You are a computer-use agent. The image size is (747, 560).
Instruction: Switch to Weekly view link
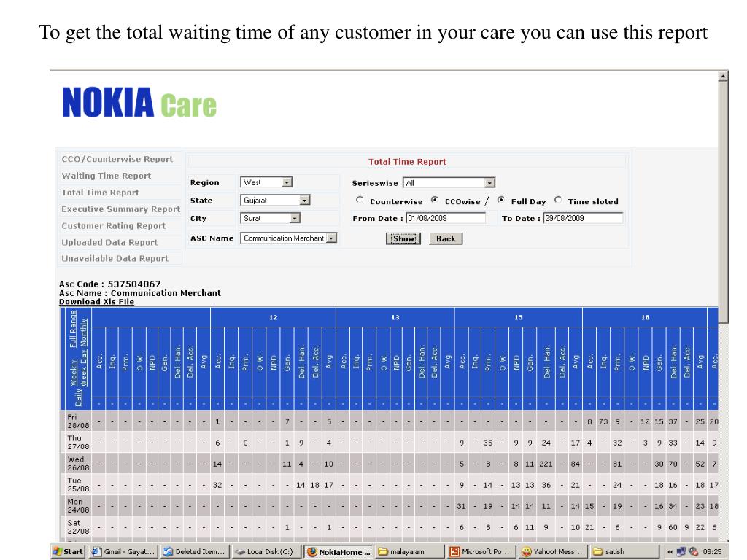74,373
